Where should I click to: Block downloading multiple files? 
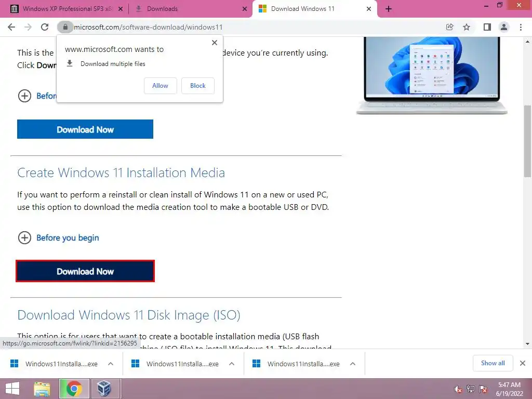(x=198, y=86)
